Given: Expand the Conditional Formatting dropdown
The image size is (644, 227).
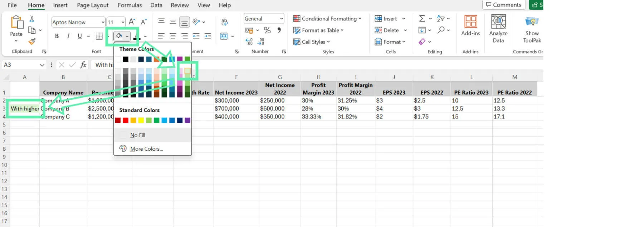Looking at the screenshot, I should click(x=327, y=19).
